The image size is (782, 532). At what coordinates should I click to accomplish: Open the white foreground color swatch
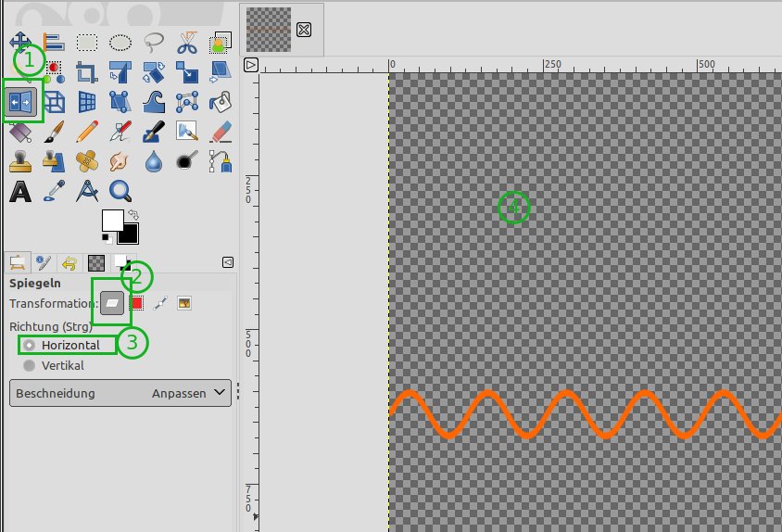[112, 219]
